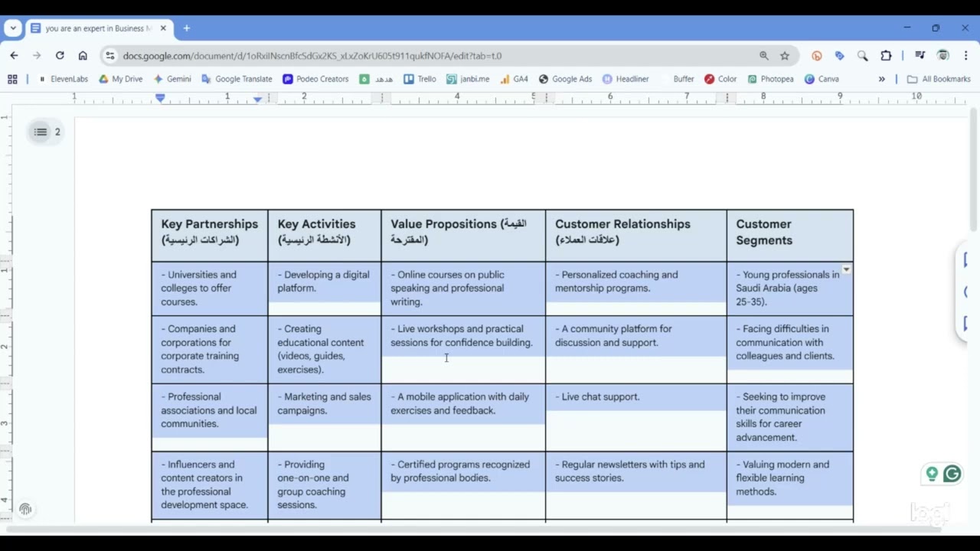Open the Google Translate bookmark

[x=237, y=79]
